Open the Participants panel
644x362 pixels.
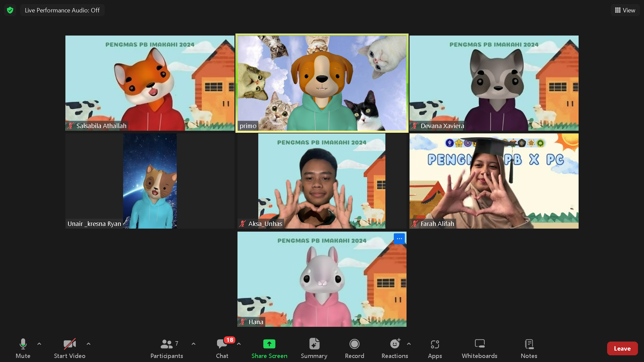point(167,348)
